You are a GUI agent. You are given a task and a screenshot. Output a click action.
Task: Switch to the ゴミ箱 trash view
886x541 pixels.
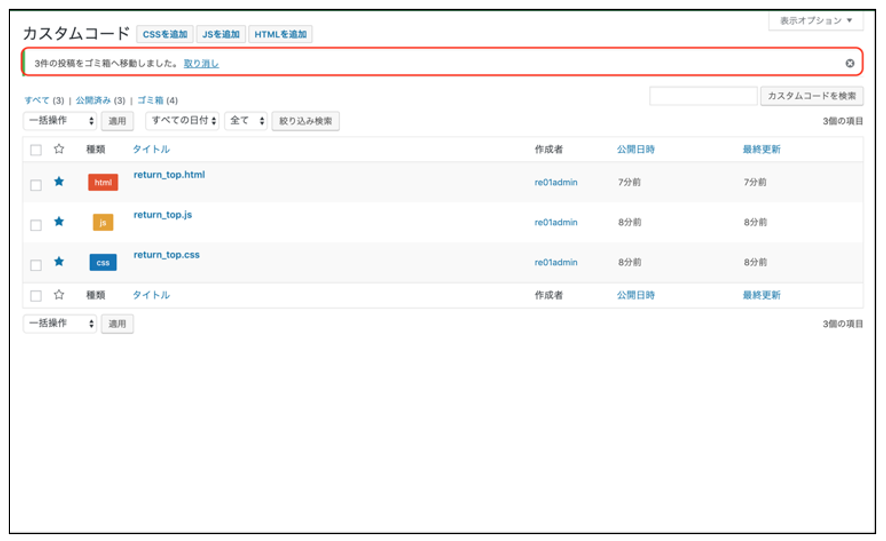pos(150,101)
